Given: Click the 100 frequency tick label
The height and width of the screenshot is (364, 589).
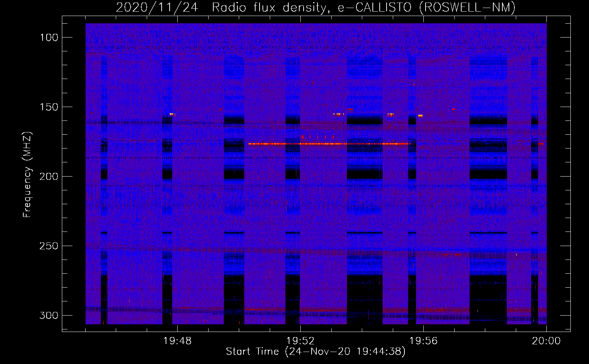Looking at the screenshot, I should coord(49,37).
